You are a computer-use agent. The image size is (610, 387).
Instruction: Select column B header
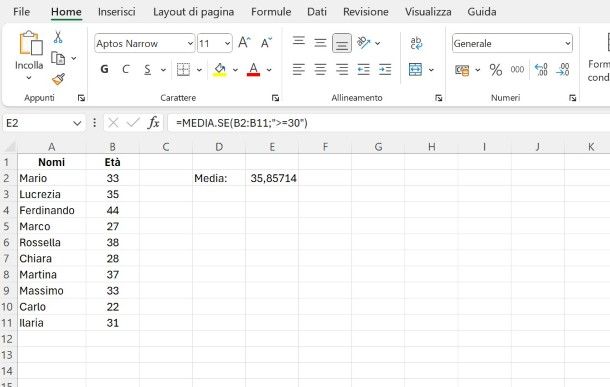[112, 147]
